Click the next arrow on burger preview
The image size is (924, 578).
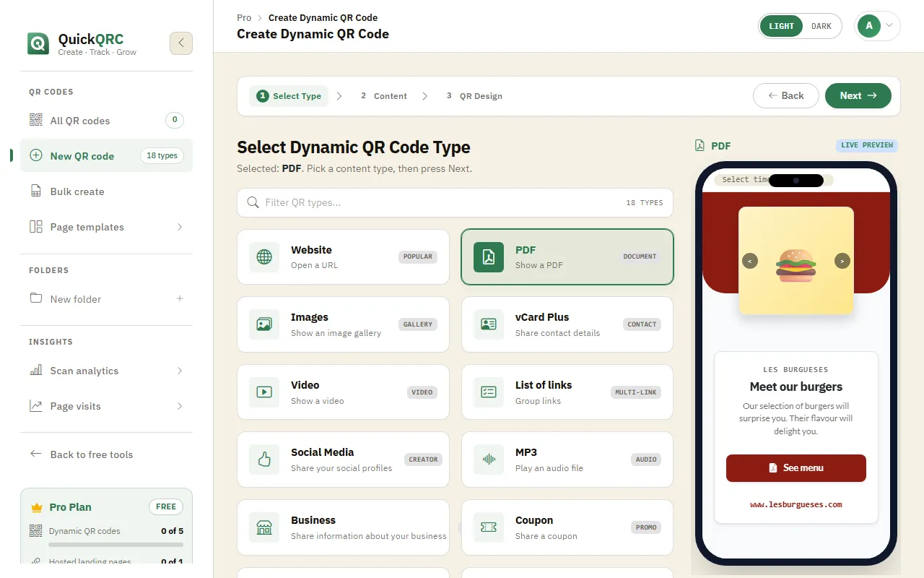point(842,261)
